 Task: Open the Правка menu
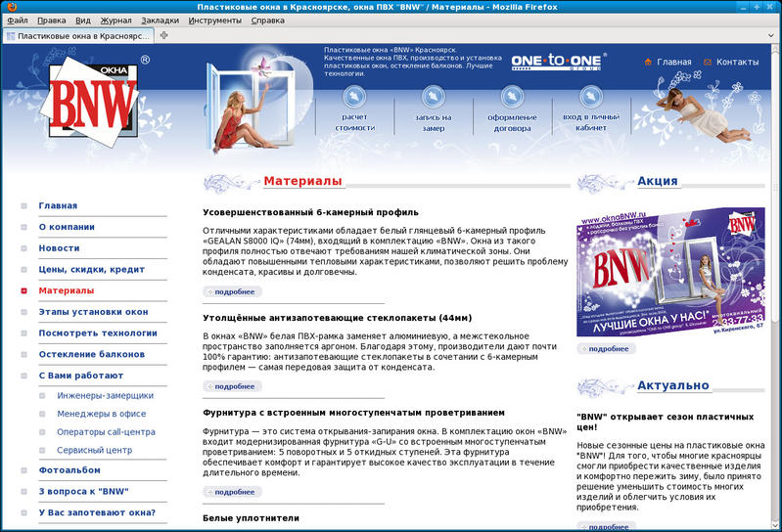click(51, 21)
